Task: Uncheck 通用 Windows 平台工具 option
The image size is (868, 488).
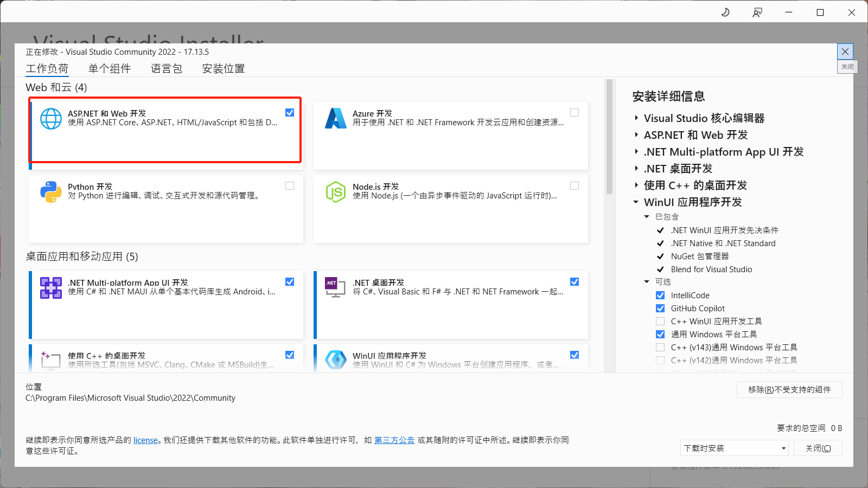Action: (x=660, y=335)
